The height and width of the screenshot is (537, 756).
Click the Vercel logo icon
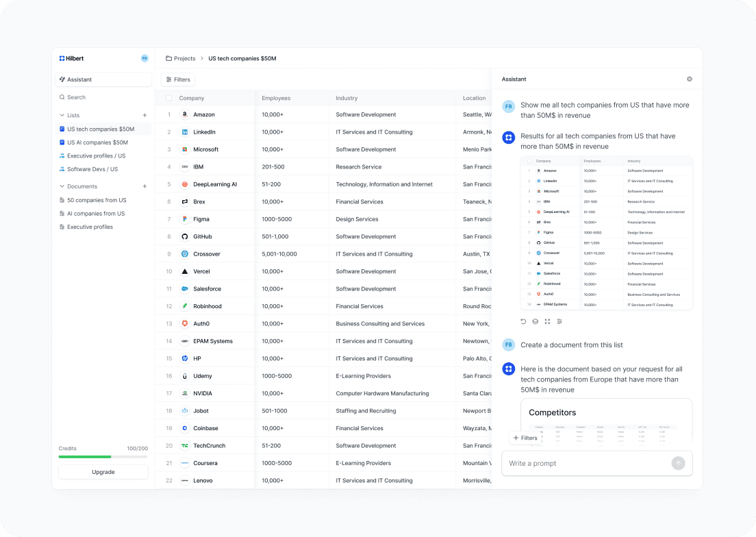point(185,271)
